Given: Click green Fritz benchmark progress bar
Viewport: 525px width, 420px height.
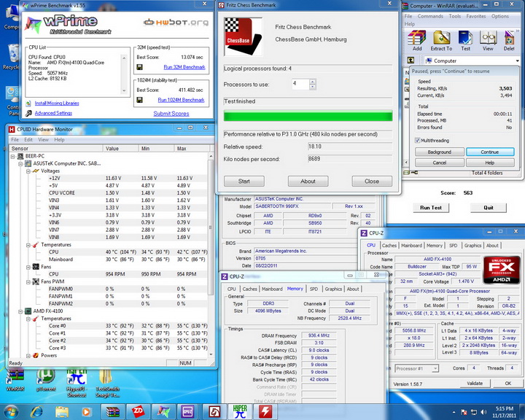Looking at the screenshot, I should pyautogui.click(x=308, y=116).
